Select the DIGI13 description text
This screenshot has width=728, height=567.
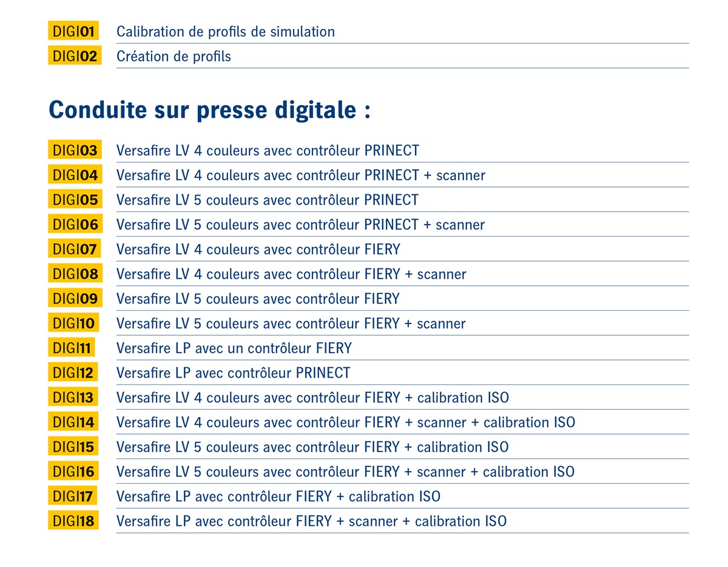click(313, 398)
